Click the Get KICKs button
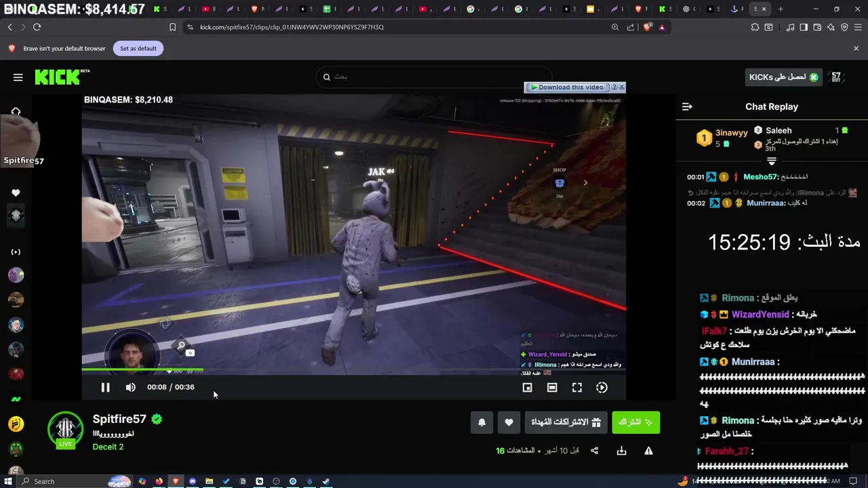Image resolution: width=868 pixels, height=488 pixels. point(783,77)
